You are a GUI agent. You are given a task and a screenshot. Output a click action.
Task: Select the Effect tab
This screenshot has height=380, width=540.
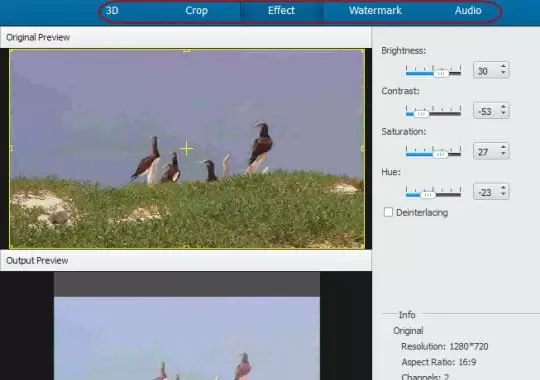click(281, 11)
